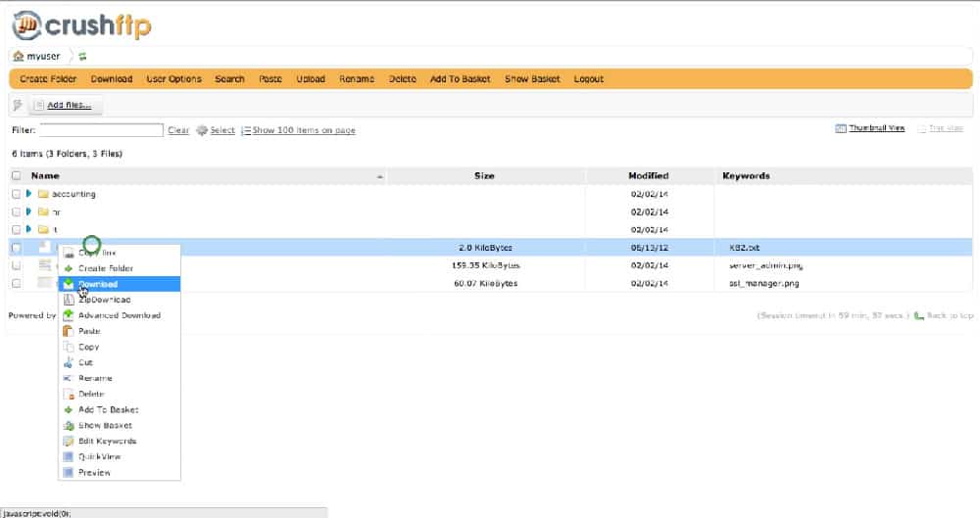Sort by the Size column header
Image resolution: width=980 pixels, height=518 pixels.
484,176
